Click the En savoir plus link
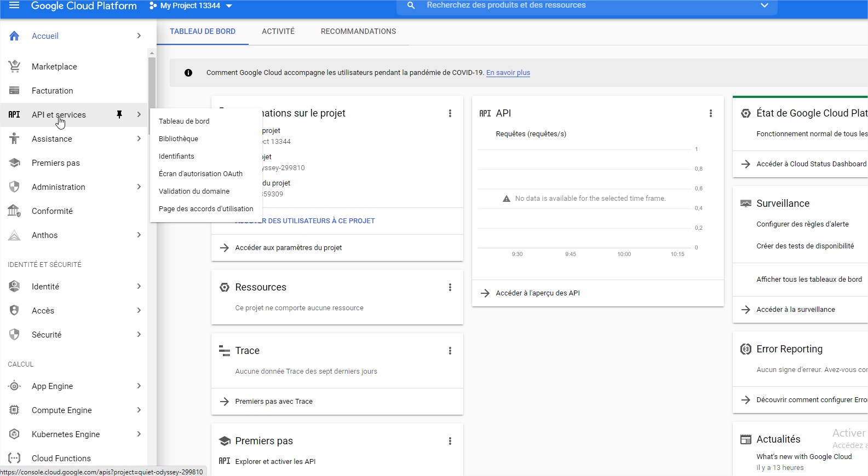Viewport: 868px width, 476px height. click(x=508, y=73)
